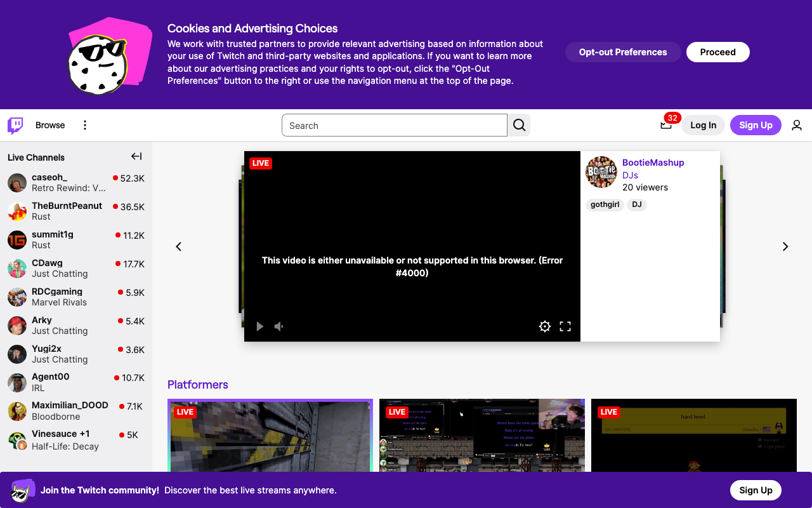Click the gothgirl tag

(605, 204)
